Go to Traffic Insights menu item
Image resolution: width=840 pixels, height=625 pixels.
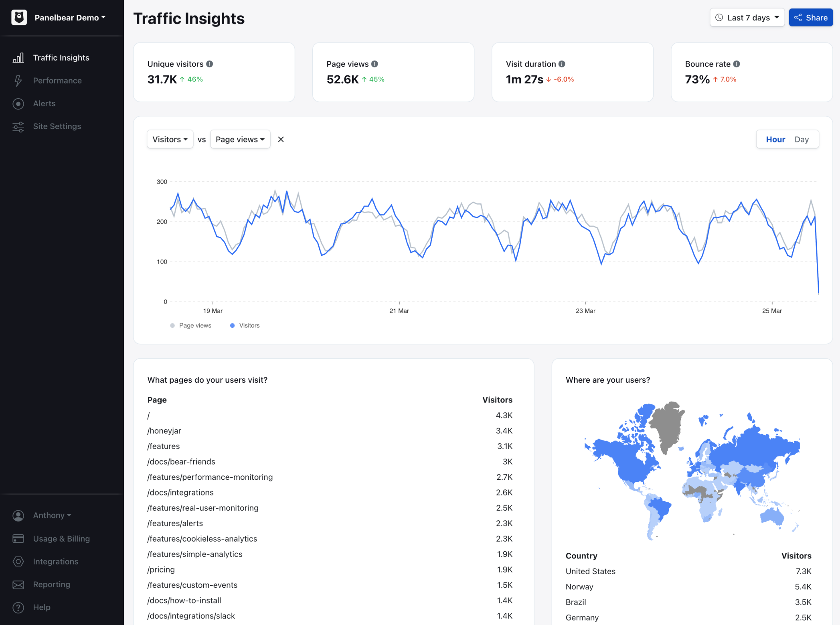point(61,58)
